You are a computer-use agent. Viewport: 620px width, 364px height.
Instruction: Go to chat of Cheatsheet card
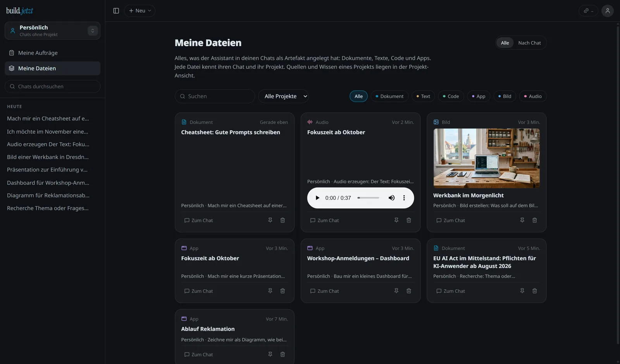pos(198,220)
